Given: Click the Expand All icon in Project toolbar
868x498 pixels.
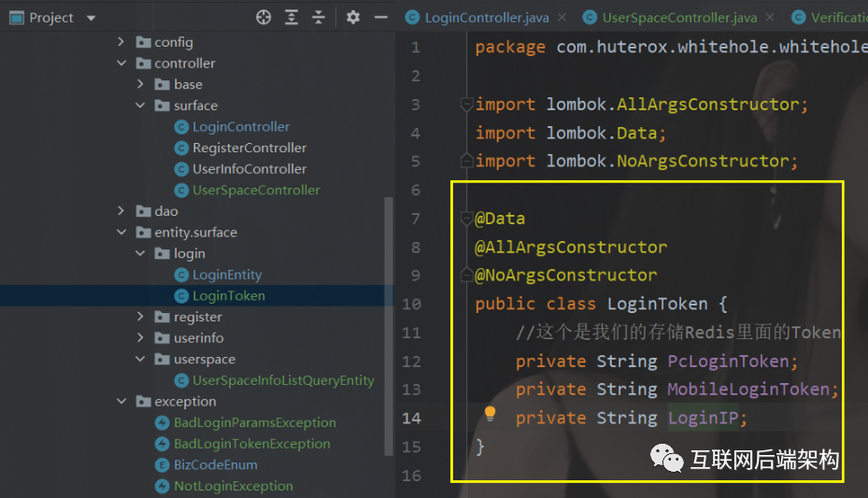Looking at the screenshot, I should pos(292,18).
